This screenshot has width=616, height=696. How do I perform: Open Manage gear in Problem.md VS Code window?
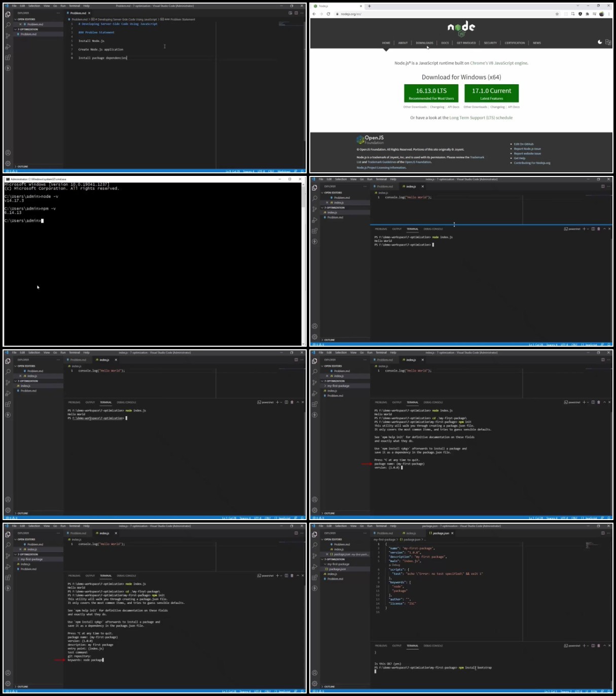[8, 163]
